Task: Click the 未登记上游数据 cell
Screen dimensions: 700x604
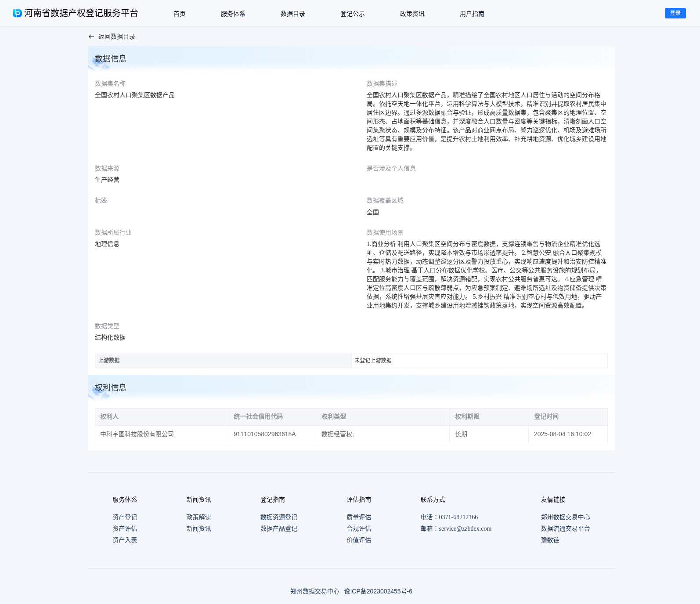Action: (480, 361)
